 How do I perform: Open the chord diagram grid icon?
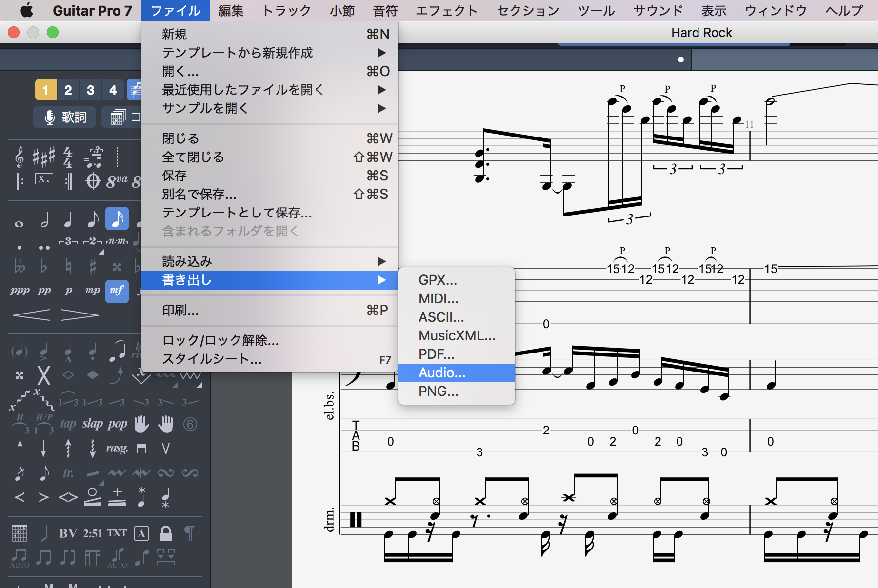pyautogui.click(x=20, y=533)
